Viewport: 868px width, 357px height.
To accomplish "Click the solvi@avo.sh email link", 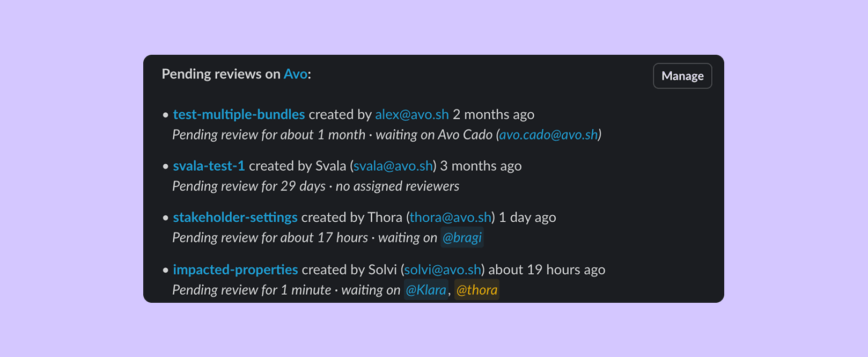I will point(443,269).
